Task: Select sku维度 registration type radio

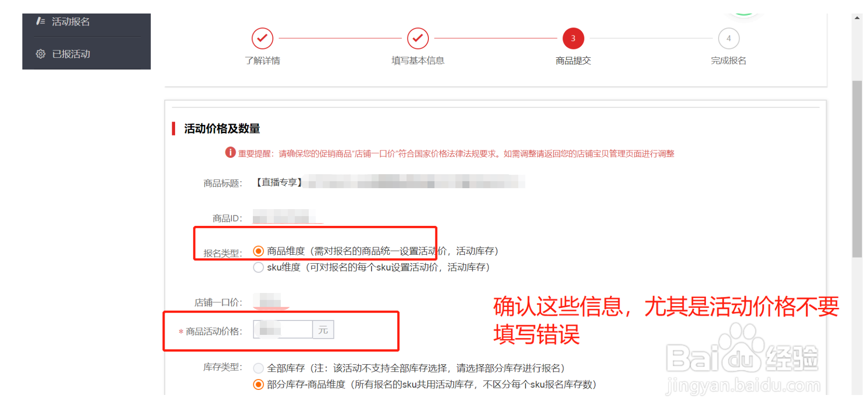Action: tap(258, 267)
